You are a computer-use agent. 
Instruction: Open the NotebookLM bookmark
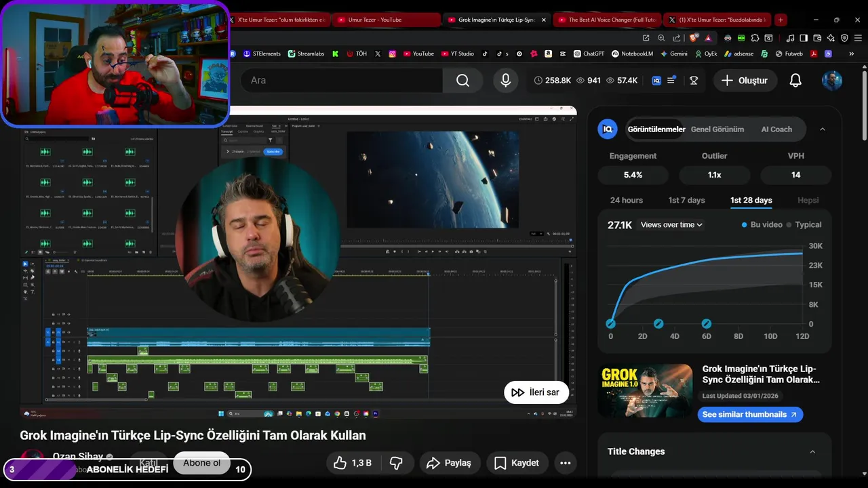[x=631, y=54]
